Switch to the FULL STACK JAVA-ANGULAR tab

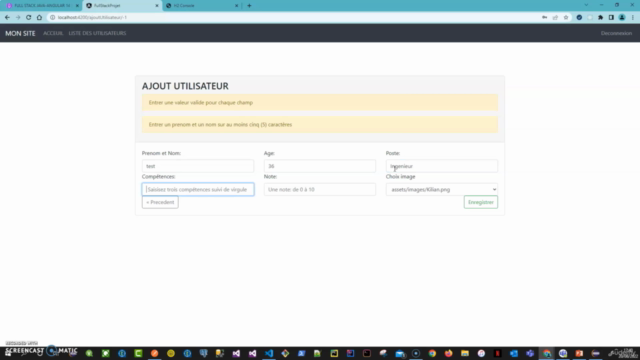[x=42, y=6]
